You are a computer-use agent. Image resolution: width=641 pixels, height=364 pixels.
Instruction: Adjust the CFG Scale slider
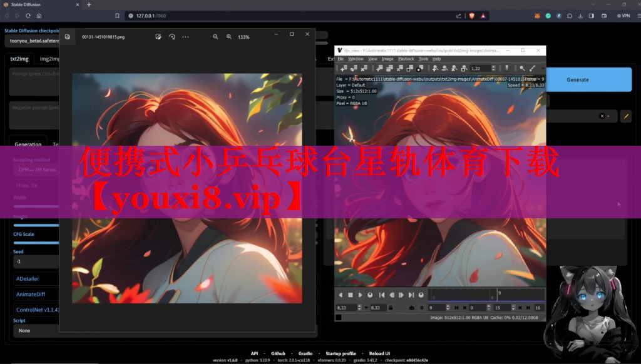point(36,243)
